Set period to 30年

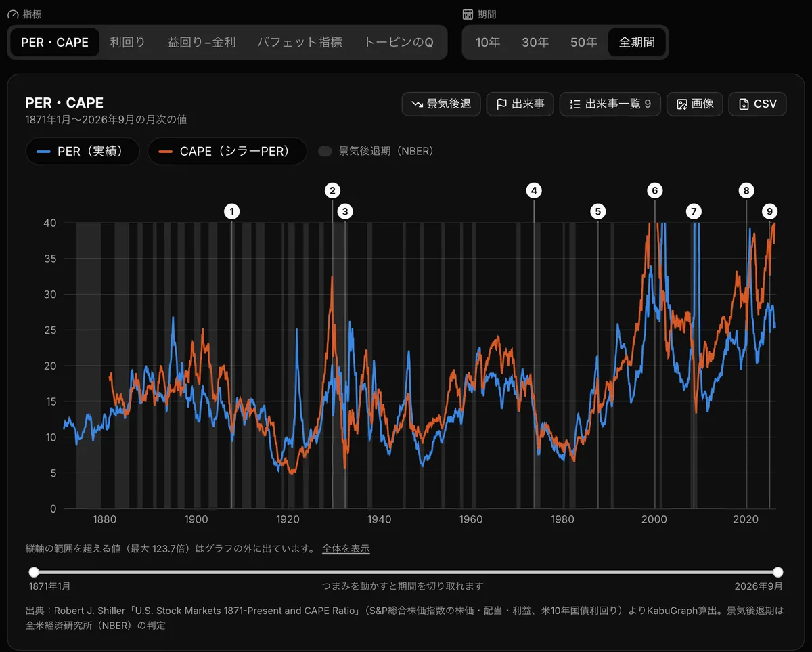535,42
